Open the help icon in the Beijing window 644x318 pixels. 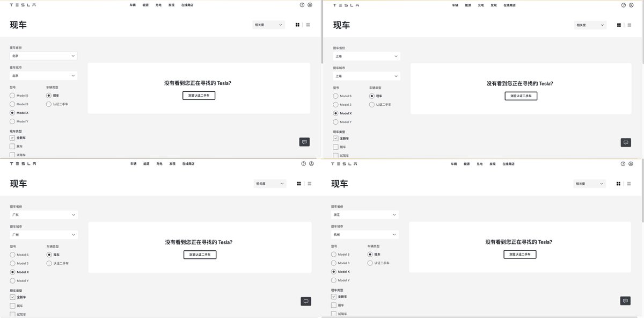click(302, 5)
